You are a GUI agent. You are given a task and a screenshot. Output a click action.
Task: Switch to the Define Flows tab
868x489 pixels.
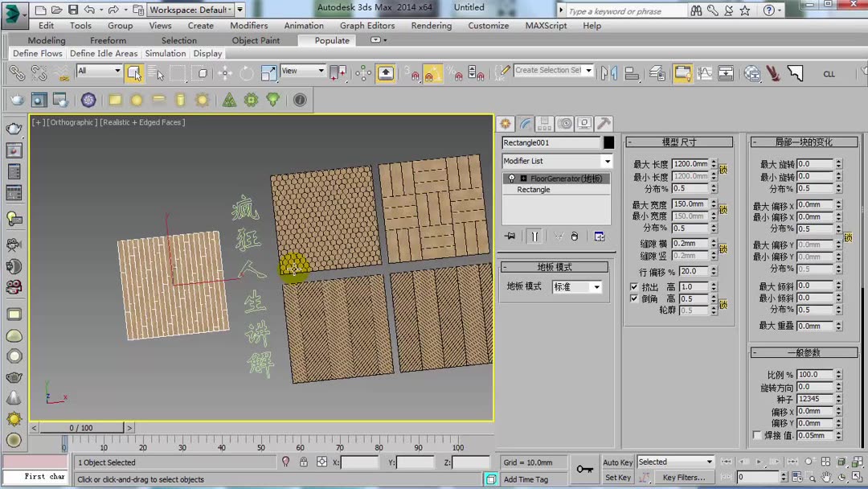[37, 53]
